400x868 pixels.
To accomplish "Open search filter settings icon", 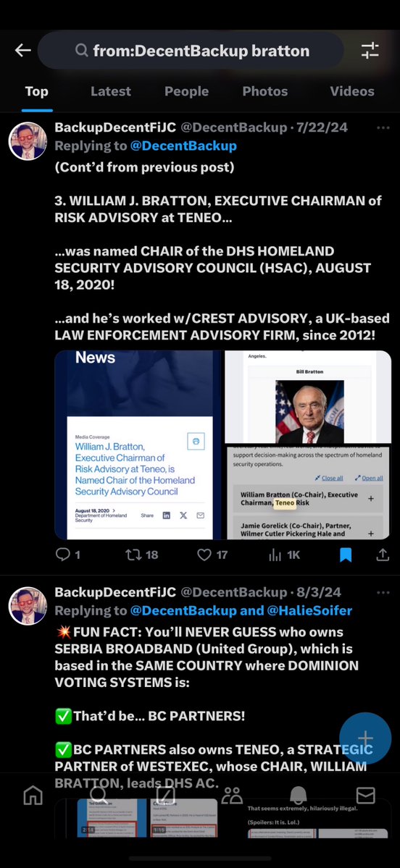I will coord(370,51).
